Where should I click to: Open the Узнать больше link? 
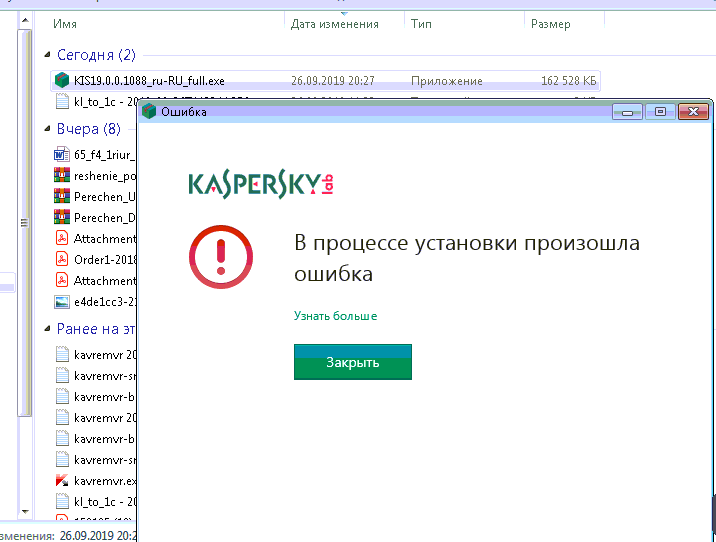click(335, 316)
